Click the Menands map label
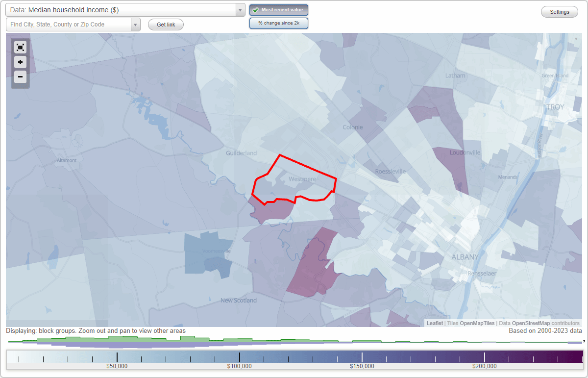The image size is (588, 378). [x=507, y=177]
